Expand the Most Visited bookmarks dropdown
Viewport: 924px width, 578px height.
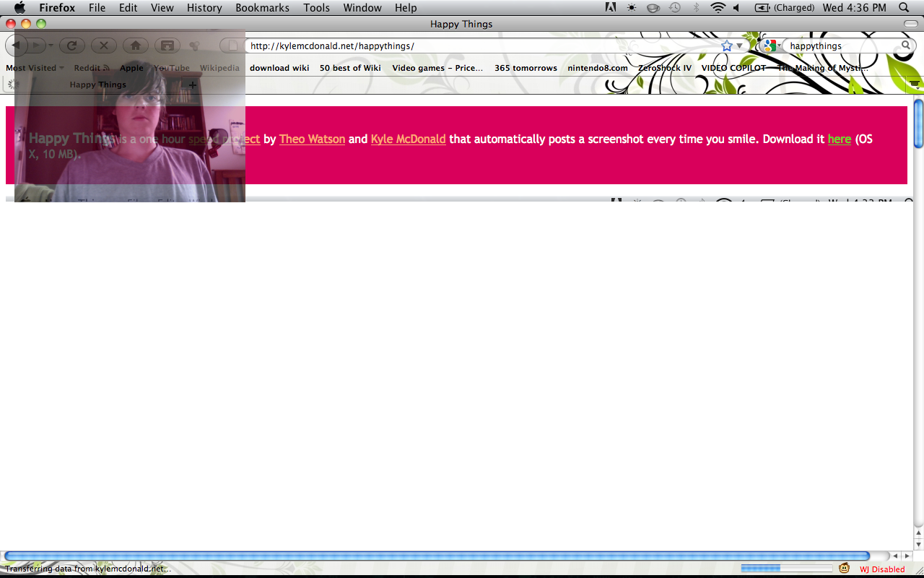(35, 68)
